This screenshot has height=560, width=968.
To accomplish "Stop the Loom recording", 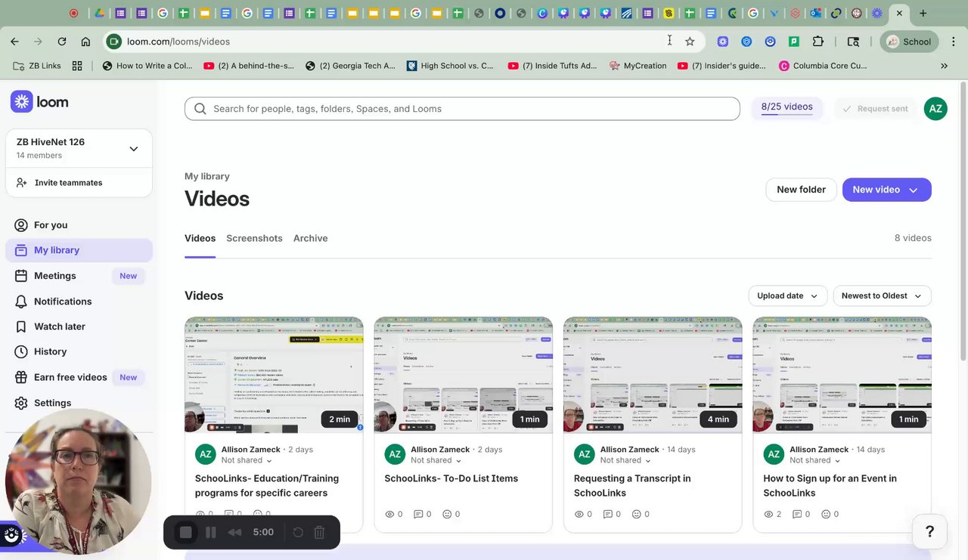I will click(186, 532).
